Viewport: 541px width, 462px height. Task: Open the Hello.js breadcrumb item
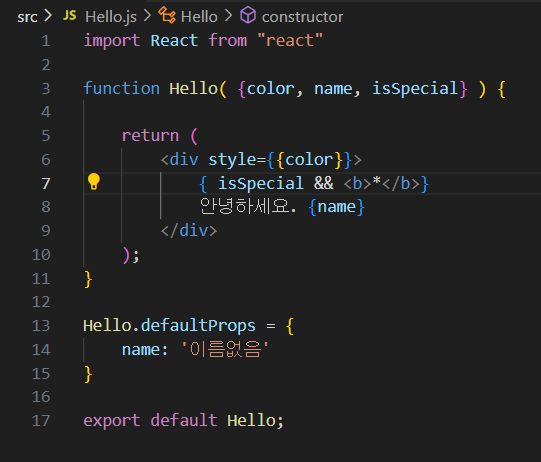pos(111,17)
